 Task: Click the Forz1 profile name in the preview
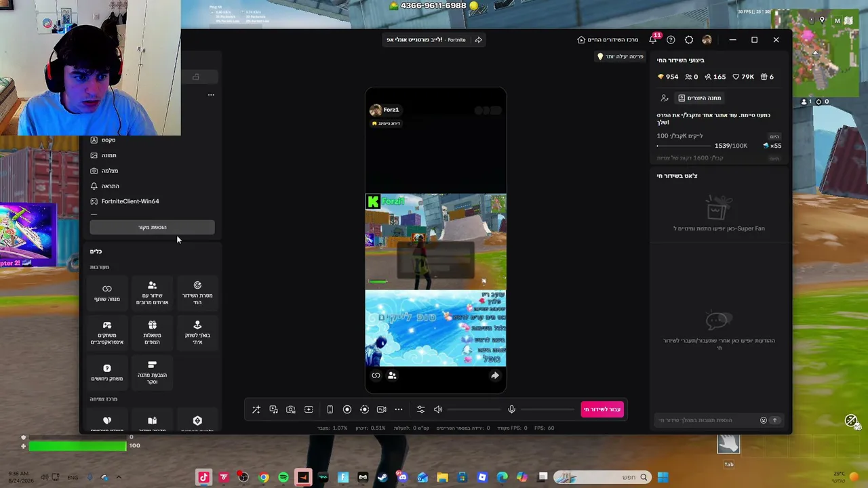pyautogui.click(x=391, y=110)
